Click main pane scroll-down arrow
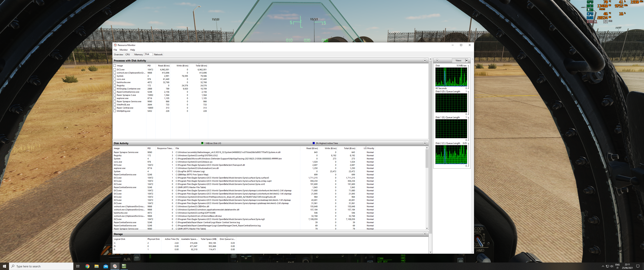Screen dimensions: 644x270 (430, 252)
